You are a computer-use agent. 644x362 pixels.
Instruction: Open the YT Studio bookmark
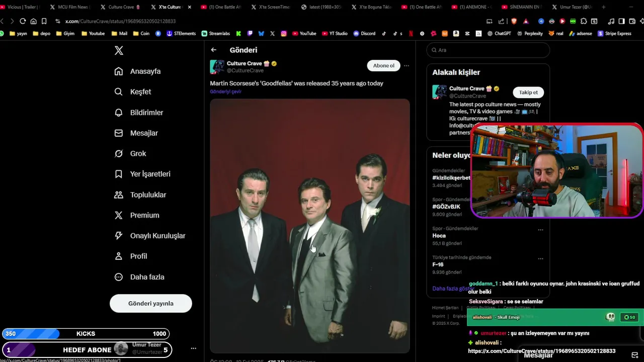335,34
